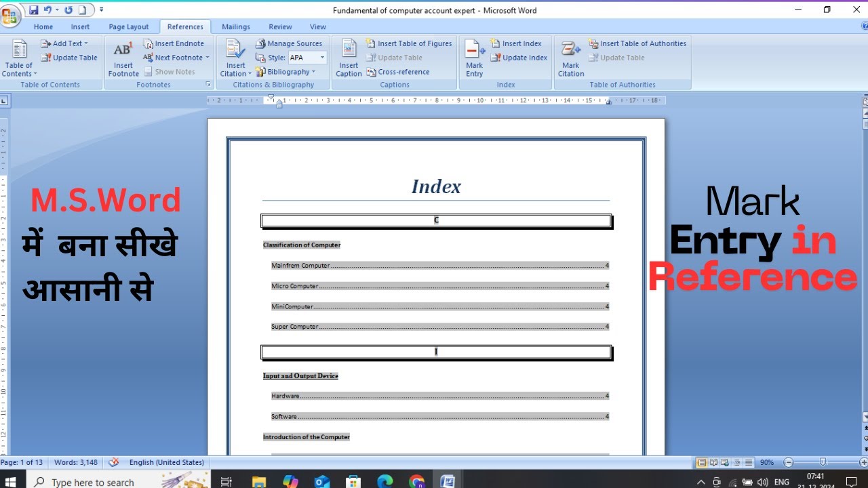Select the References tab

pyautogui.click(x=185, y=27)
